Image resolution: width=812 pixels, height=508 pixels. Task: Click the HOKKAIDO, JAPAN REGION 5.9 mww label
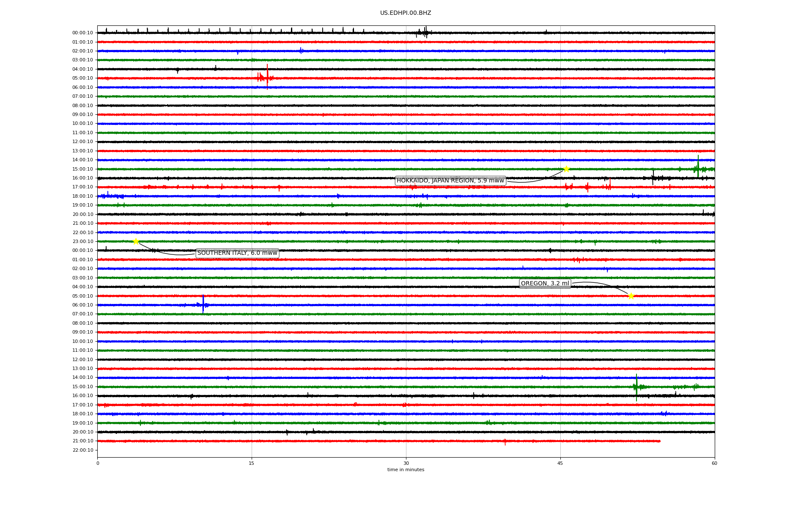point(450,181)
